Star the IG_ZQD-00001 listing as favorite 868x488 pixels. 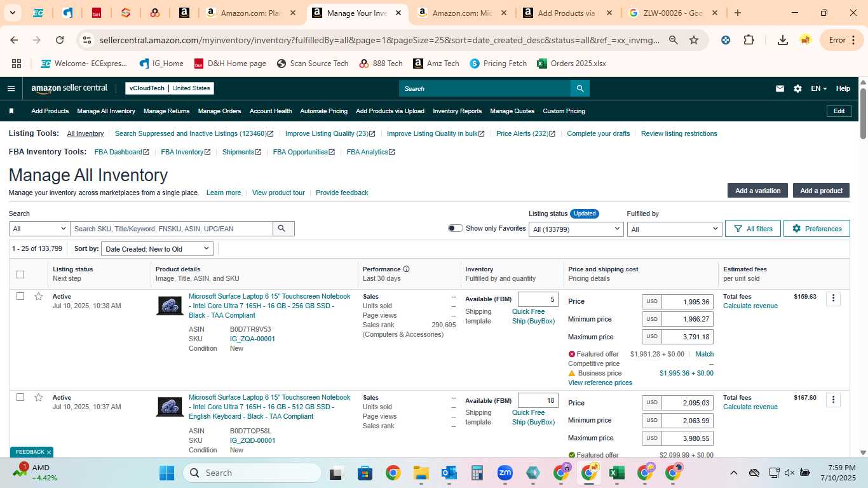click(39, 398)
